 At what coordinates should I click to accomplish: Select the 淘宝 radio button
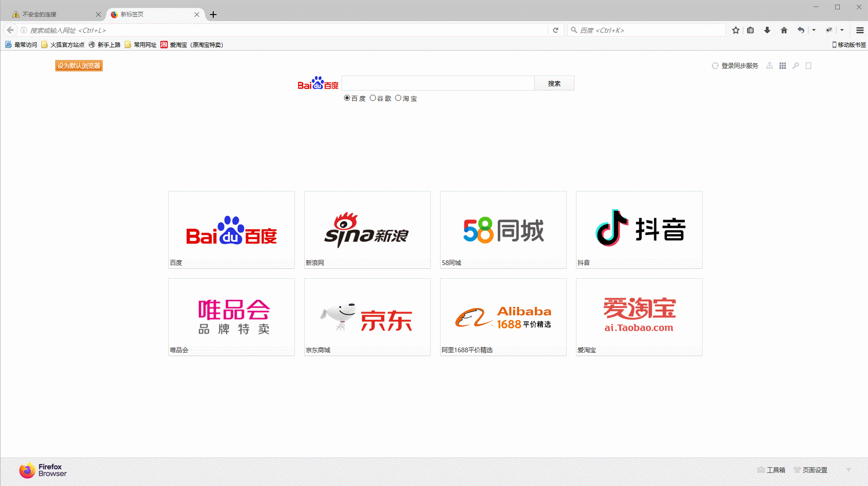(x=398, y=98)
